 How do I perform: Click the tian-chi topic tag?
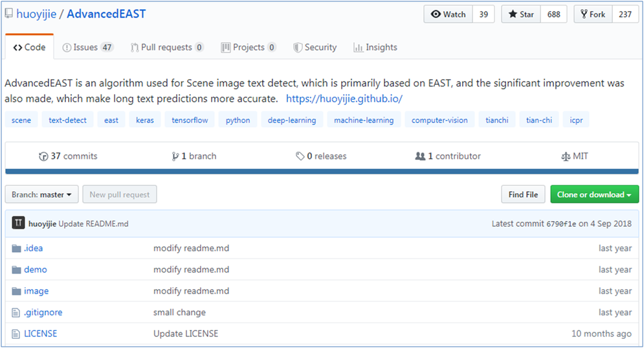click(539, 120)
